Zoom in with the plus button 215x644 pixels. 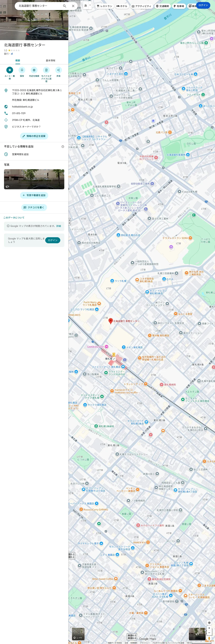(x=209, y=628)
